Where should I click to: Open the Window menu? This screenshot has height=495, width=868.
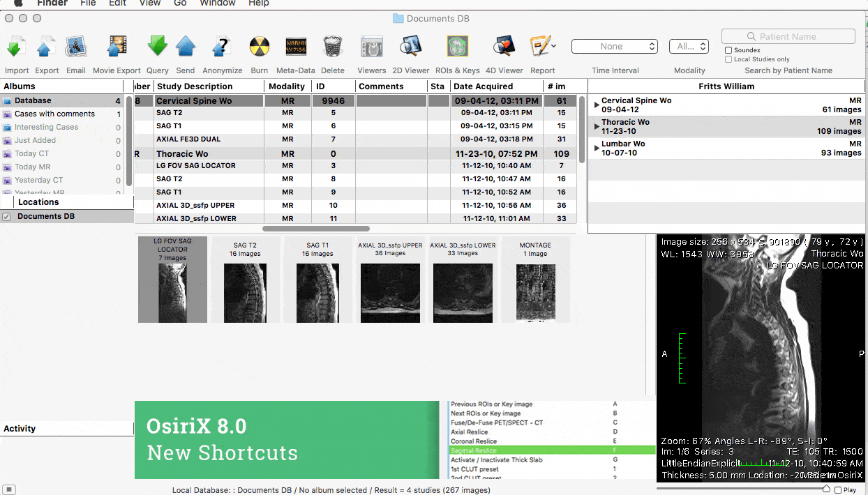pyautogui.click(x=218, y=3)
